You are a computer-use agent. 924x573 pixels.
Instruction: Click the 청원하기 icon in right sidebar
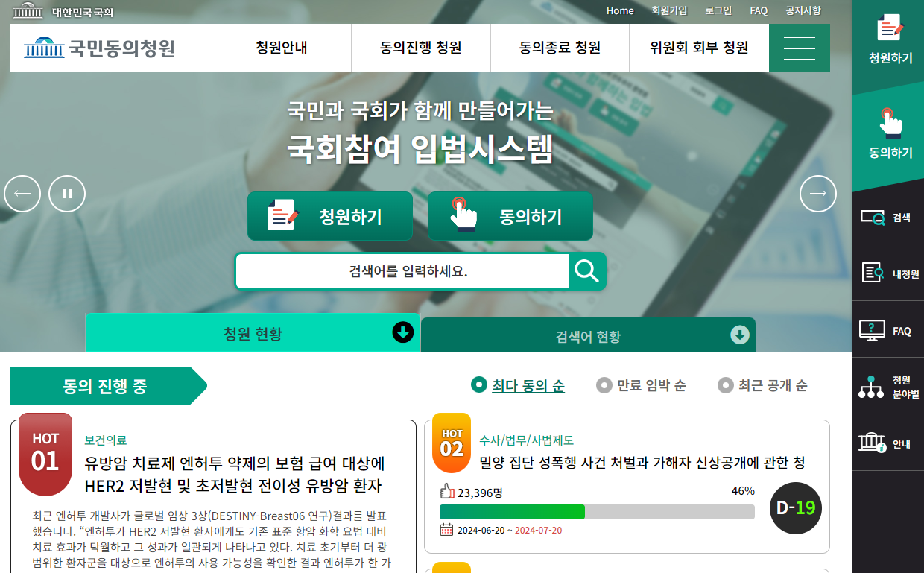(890, 28)
